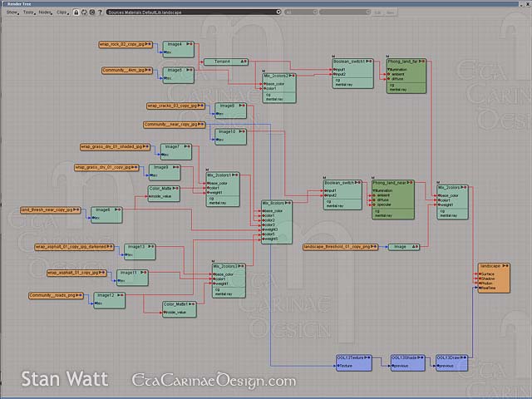Viewport: 532px width, 399px height.
Task: Click the Tools menu button
Action: [28, 13]
